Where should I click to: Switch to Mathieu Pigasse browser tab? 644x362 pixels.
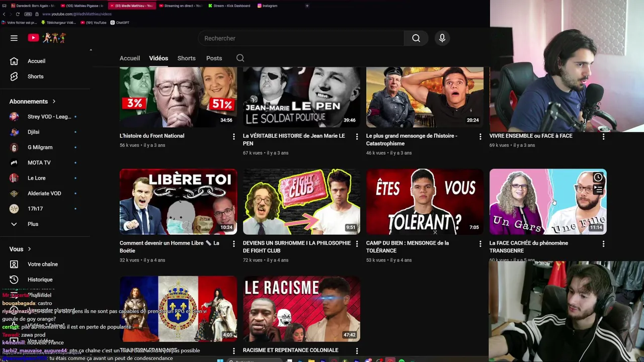coord(83,6)
